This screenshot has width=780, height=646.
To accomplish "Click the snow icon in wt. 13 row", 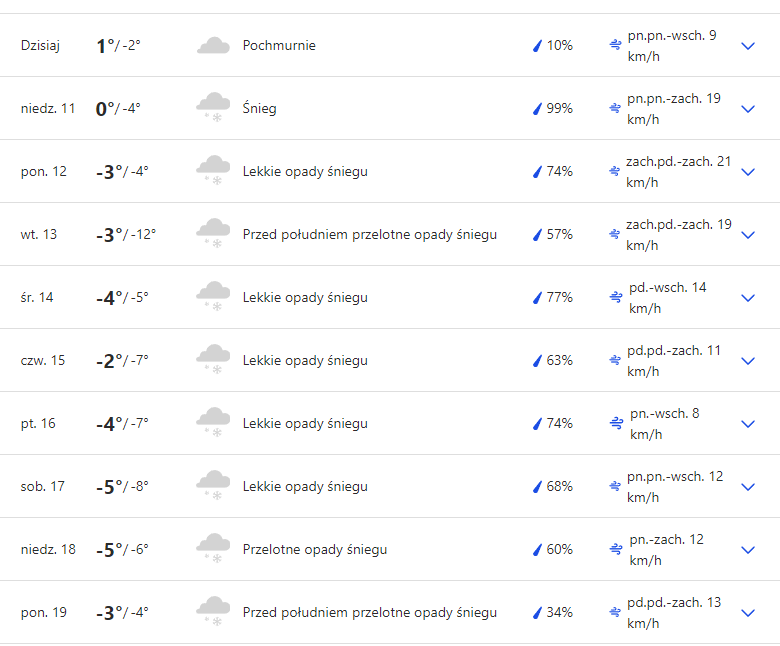I will 213,234.
